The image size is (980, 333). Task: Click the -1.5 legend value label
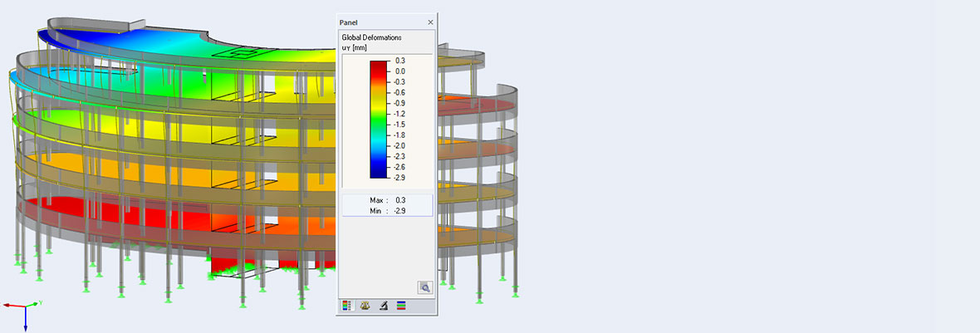399,124
